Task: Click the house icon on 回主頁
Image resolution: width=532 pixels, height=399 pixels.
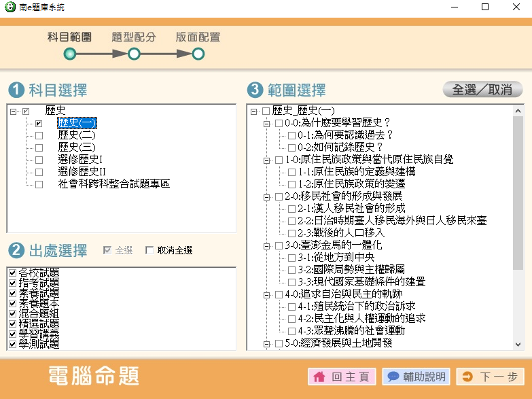Action: (x=319, y=377)
